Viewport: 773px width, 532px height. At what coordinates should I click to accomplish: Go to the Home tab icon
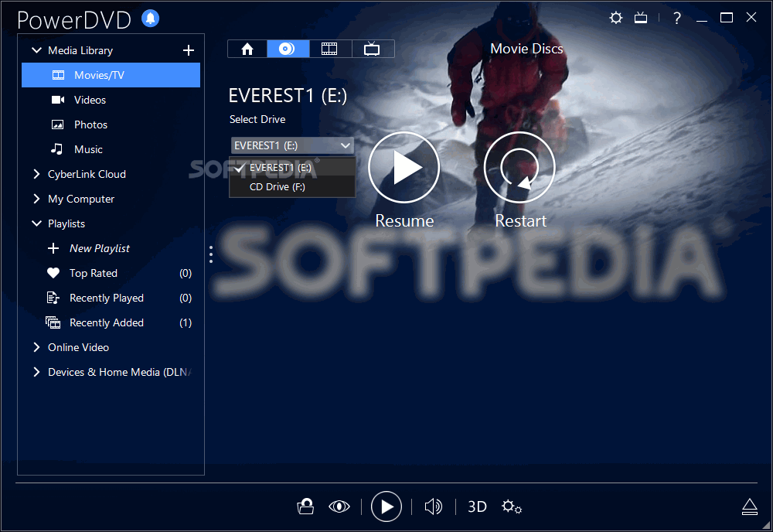pos(247,49)
